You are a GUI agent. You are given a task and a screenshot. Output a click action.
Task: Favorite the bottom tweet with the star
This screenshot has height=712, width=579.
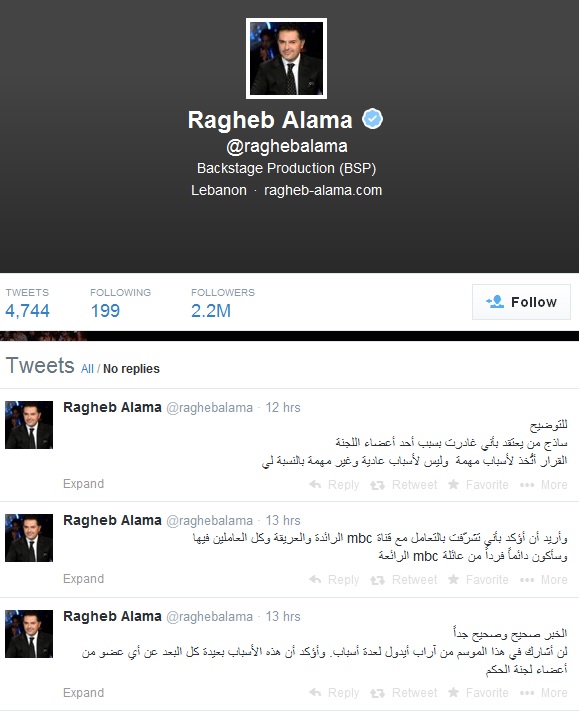(453, 692)
